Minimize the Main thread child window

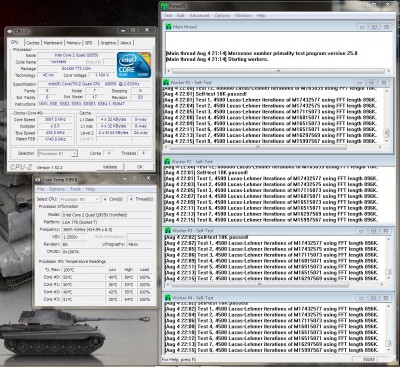362,27
